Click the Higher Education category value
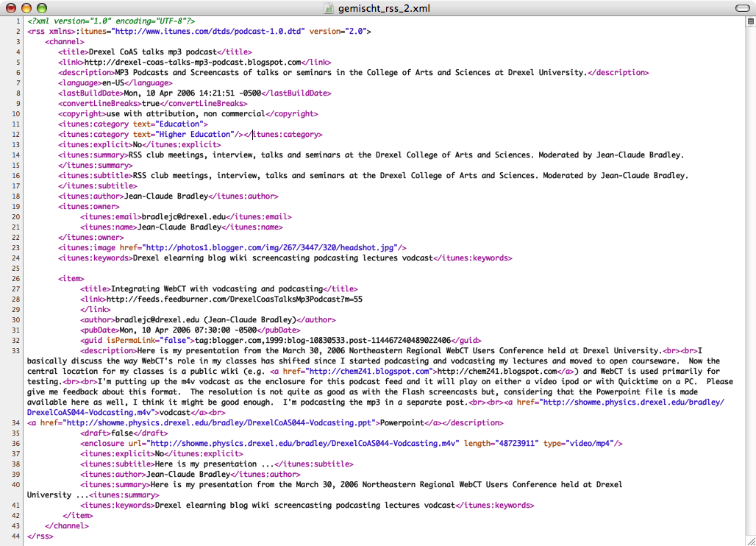Viewport: 756px width, 546px height. click(x=193, y=135)
